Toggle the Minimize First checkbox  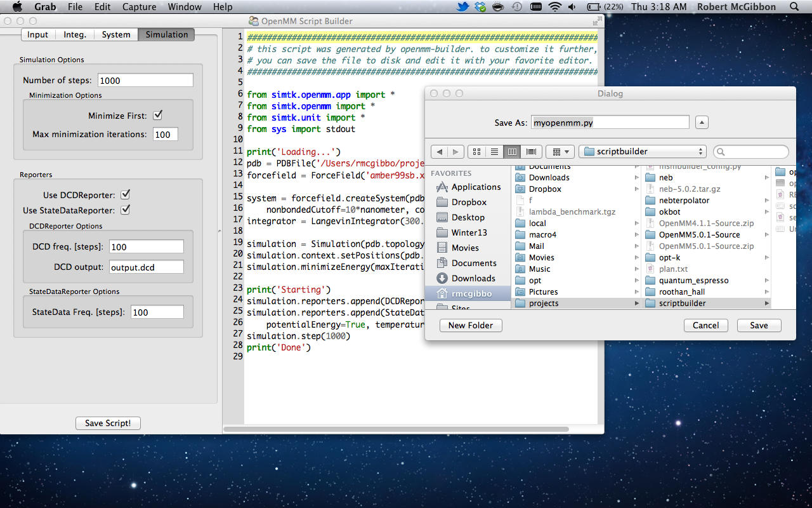point(158,116)
